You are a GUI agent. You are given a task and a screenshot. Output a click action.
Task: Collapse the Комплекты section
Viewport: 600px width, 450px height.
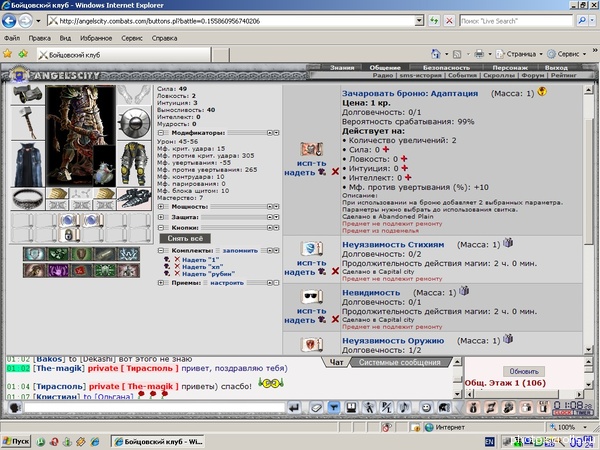point(161,251)
